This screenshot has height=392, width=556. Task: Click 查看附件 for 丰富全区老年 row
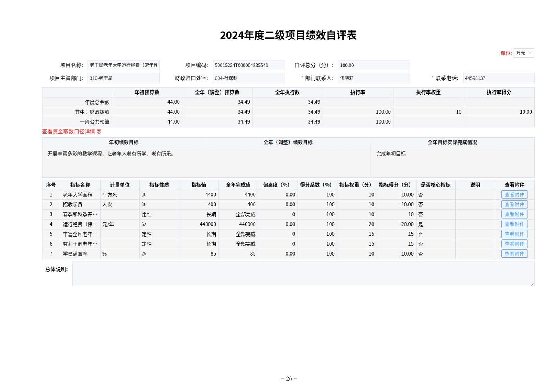(x=514, y=234)
